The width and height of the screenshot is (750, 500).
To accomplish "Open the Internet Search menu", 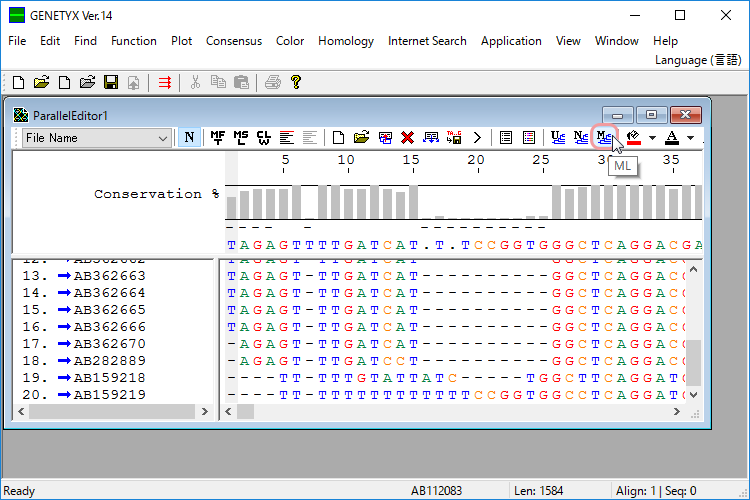I will [x=427, y=41].
